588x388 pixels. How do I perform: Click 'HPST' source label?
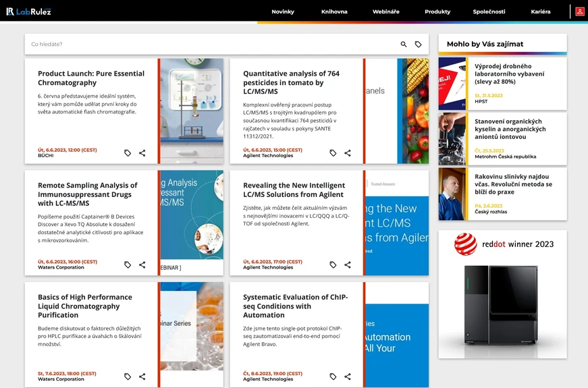481,102
